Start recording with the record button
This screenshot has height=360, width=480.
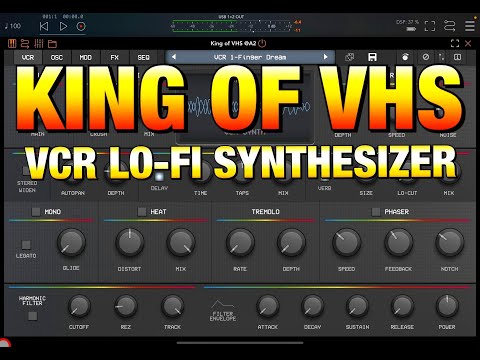pyautogui.click(x=81, y=26)
